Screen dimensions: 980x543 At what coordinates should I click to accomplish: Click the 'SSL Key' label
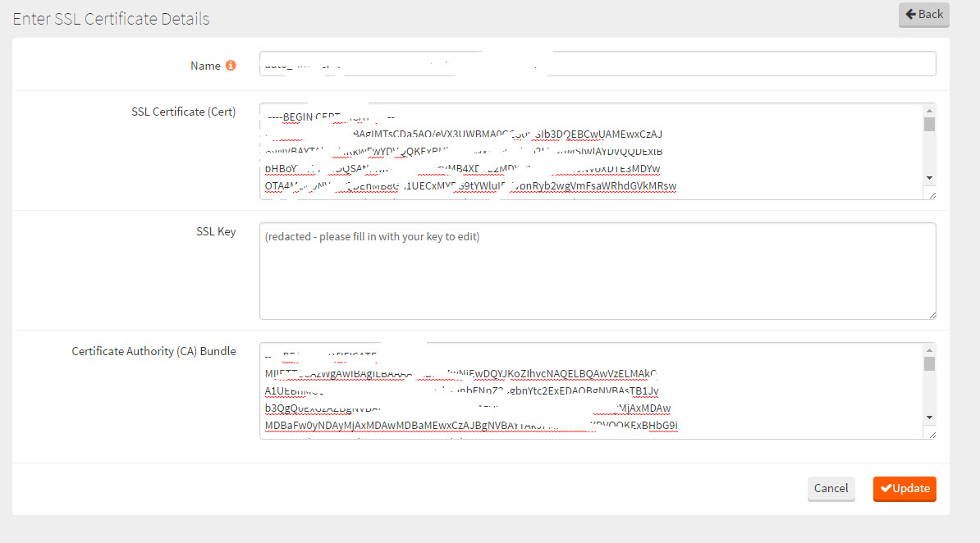216,231
